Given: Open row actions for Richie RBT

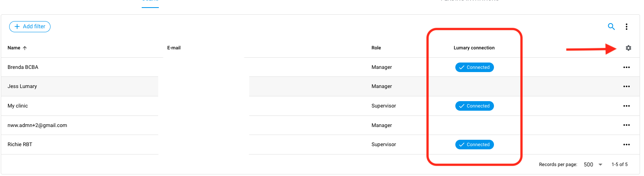Looking at the screenshot, I should [626, 145].
